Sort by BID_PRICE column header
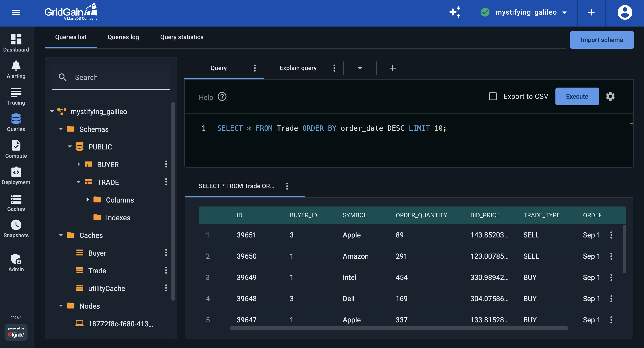This screenshot has height=348, width=644. [x=485, y=215]
